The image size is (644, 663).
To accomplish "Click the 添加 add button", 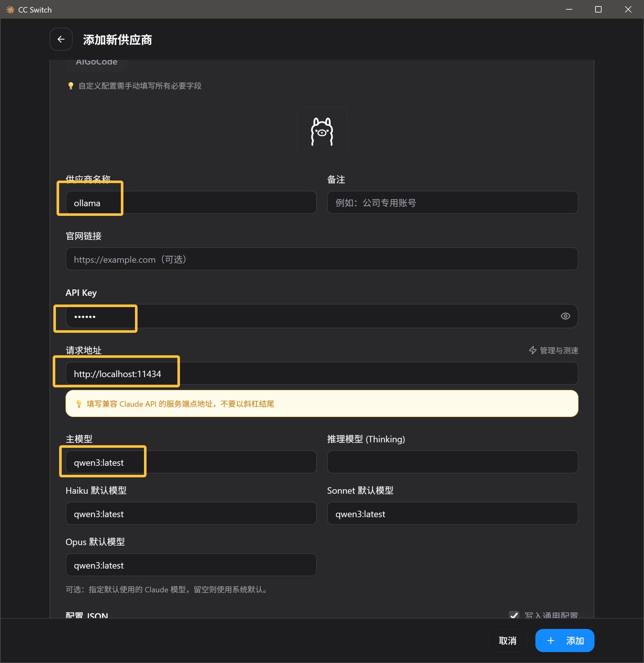I will click(x=565, y=640).
